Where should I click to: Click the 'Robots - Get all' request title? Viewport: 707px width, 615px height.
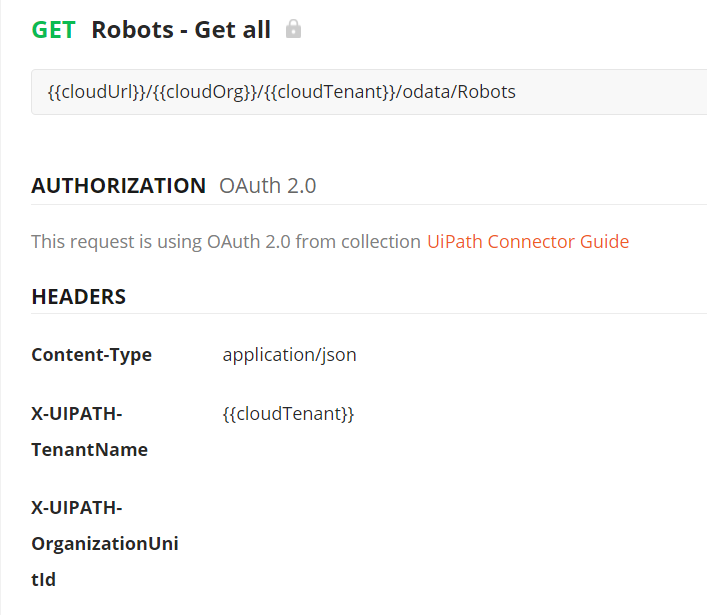[x=181, y=30]
